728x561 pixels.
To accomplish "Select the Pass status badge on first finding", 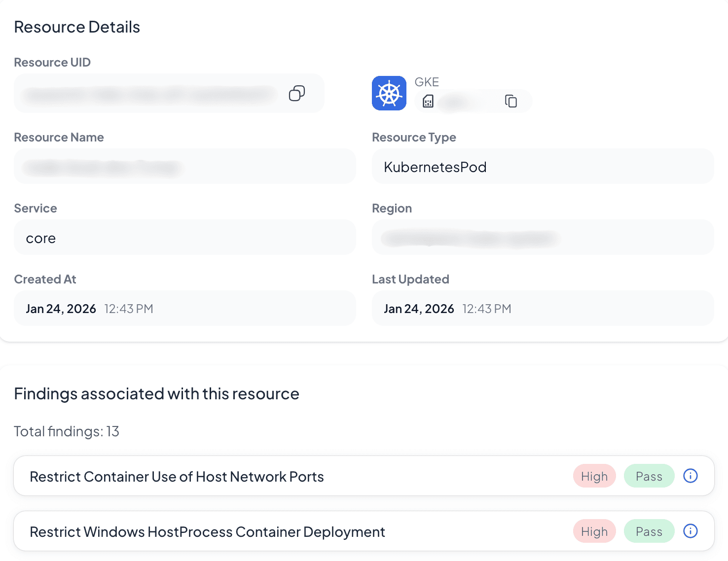I will pyautogui.click(x=649, y=476).
